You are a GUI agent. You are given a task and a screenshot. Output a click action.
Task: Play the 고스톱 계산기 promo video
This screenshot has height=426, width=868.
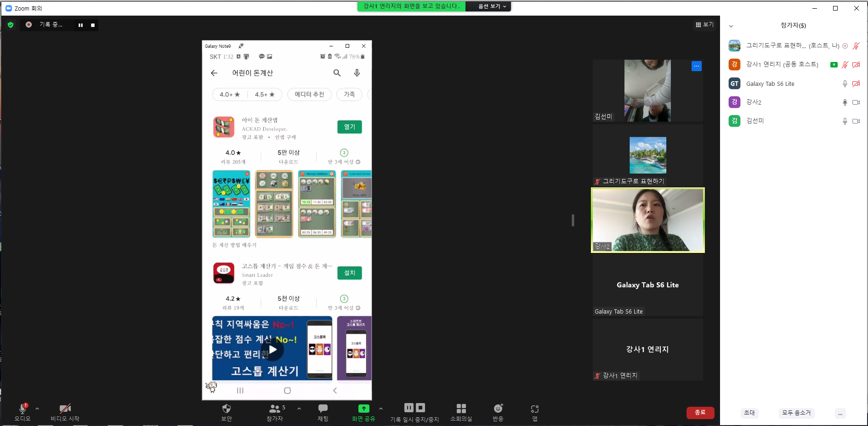273,350
